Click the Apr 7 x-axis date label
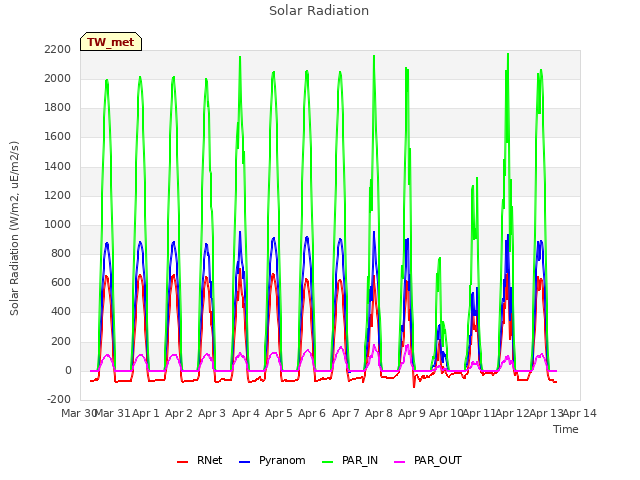This screenshot has width=640, height=480. pyautogui.click(x=346, y=413)
